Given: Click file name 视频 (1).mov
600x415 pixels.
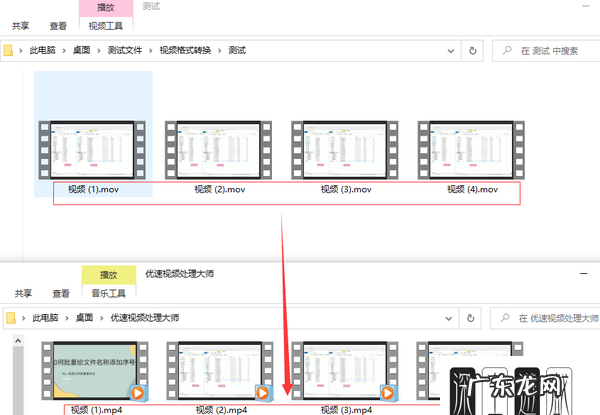Looking at the screenshot, I should 93,189.
